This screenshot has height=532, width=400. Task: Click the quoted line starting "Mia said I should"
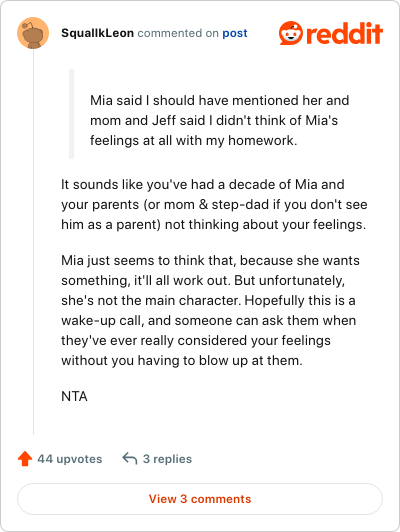coord(220,100)
